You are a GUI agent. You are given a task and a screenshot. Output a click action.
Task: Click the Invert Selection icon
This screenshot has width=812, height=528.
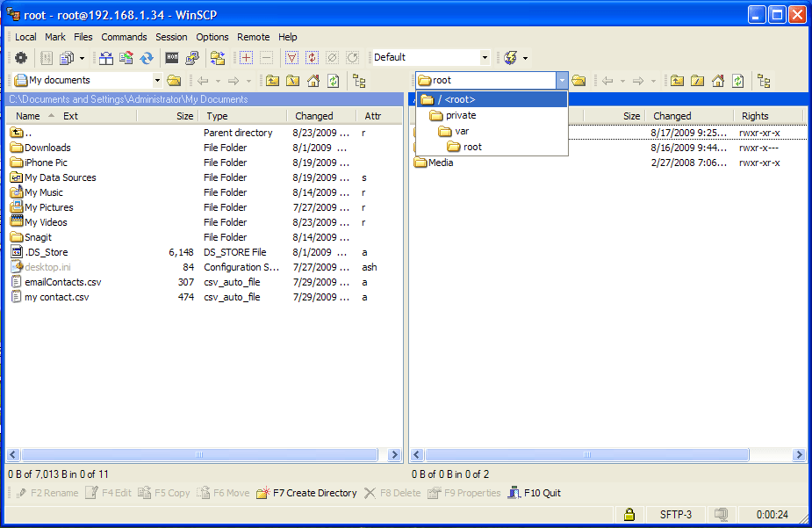click(313, 57)
